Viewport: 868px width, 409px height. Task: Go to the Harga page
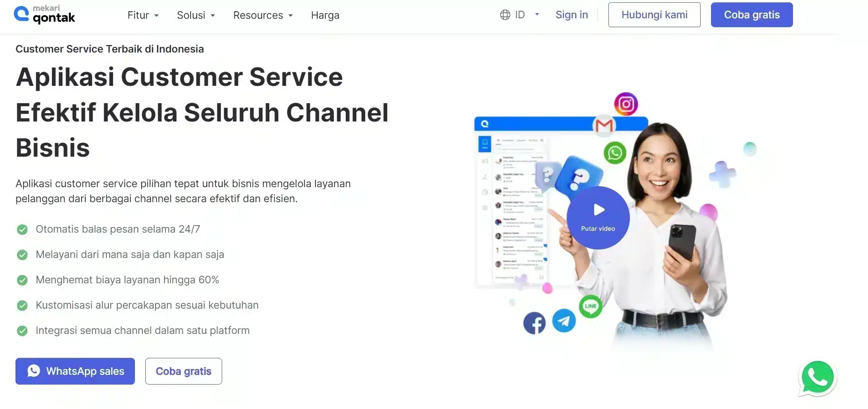tap(325, 15)
